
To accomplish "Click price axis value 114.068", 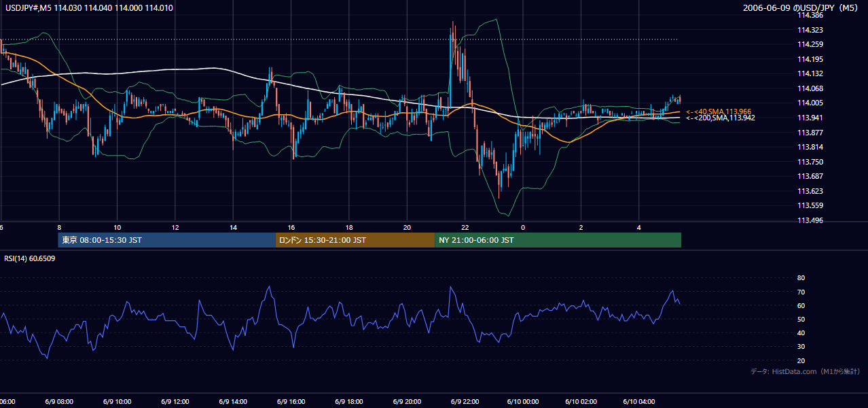I will pos(809,88).
